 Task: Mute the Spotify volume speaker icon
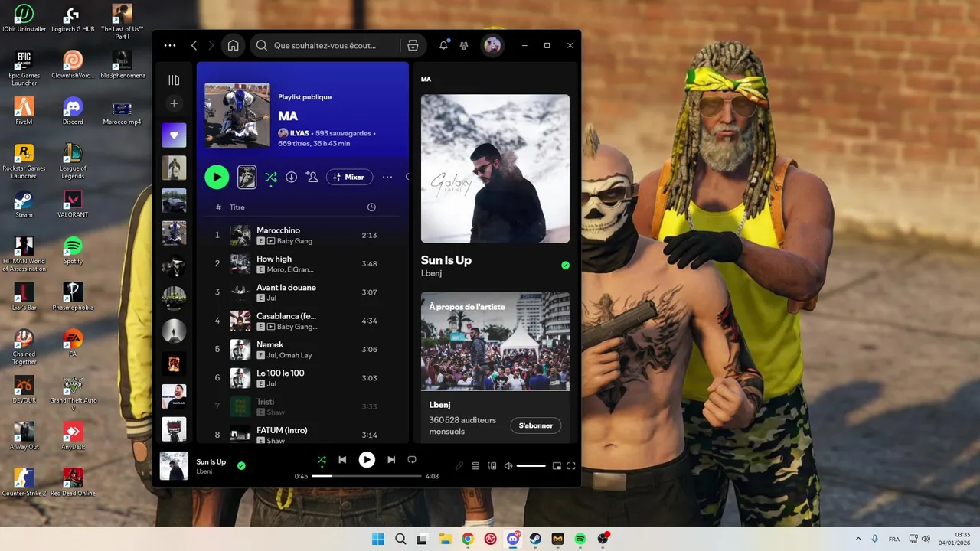[508, 465]
